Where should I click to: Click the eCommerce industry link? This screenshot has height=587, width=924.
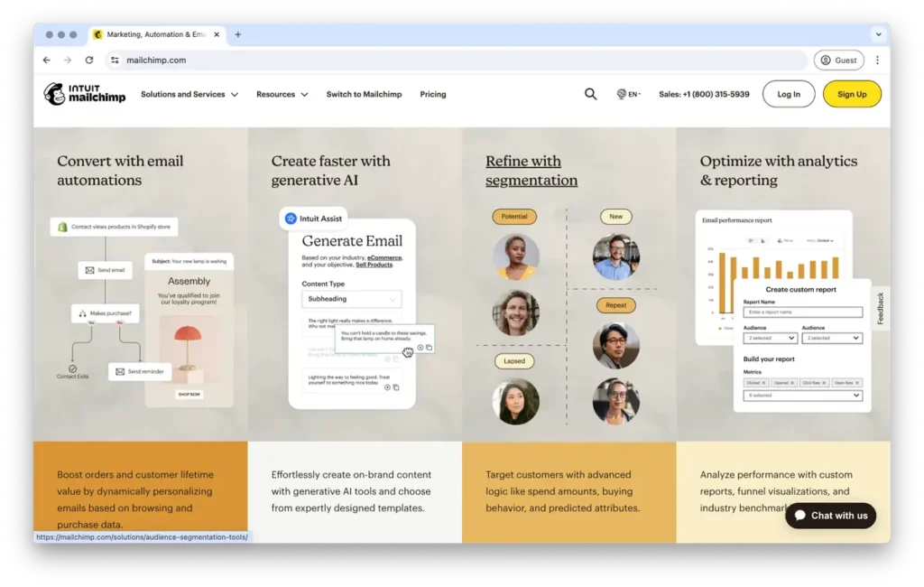[x=384, y=257]
